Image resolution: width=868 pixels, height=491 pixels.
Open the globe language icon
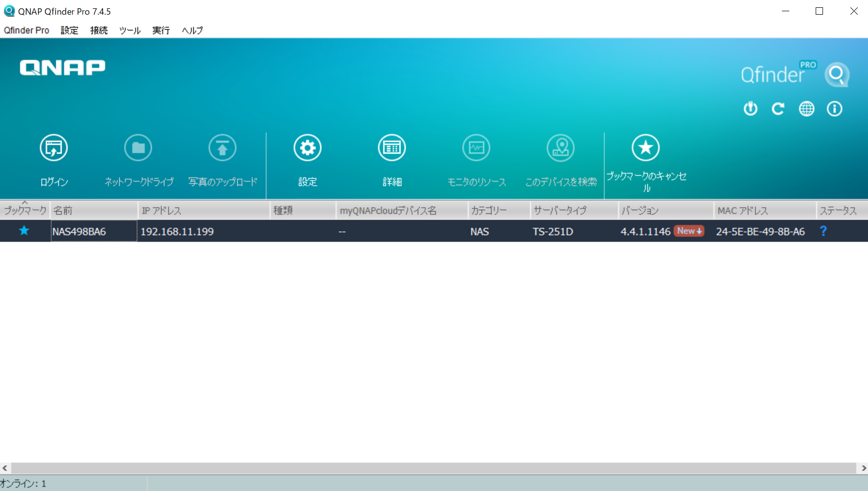click(x=806, y=109)
